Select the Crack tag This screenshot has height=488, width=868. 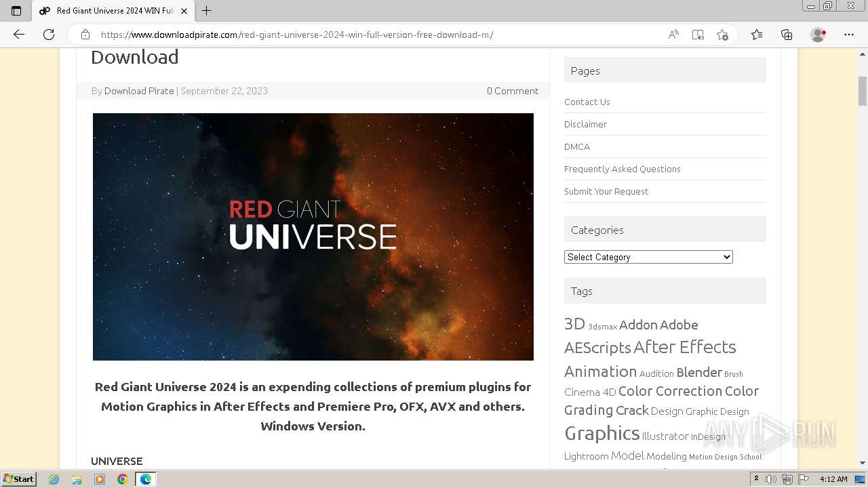tap(632, 410)
